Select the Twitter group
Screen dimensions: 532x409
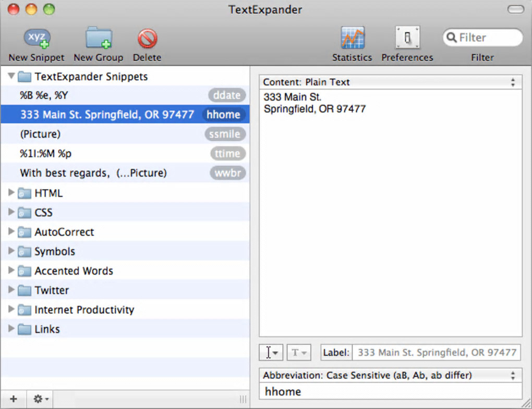pyautogui.click(x=52, y=290)
